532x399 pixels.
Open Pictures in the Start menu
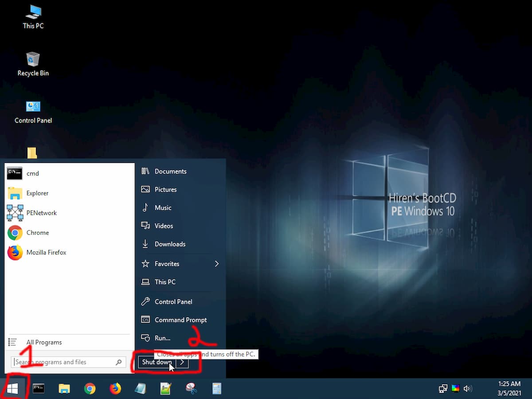pos(180,189)
